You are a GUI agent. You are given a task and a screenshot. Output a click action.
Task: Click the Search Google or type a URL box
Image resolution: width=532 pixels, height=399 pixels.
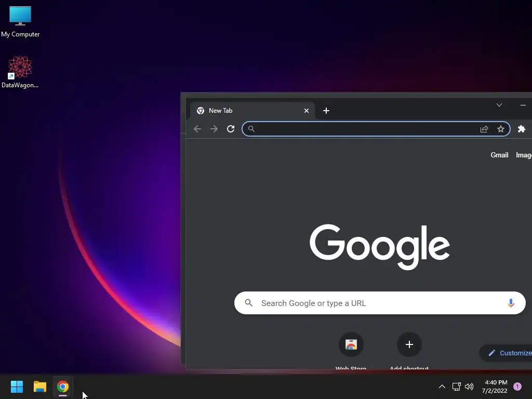pos(380,303)
